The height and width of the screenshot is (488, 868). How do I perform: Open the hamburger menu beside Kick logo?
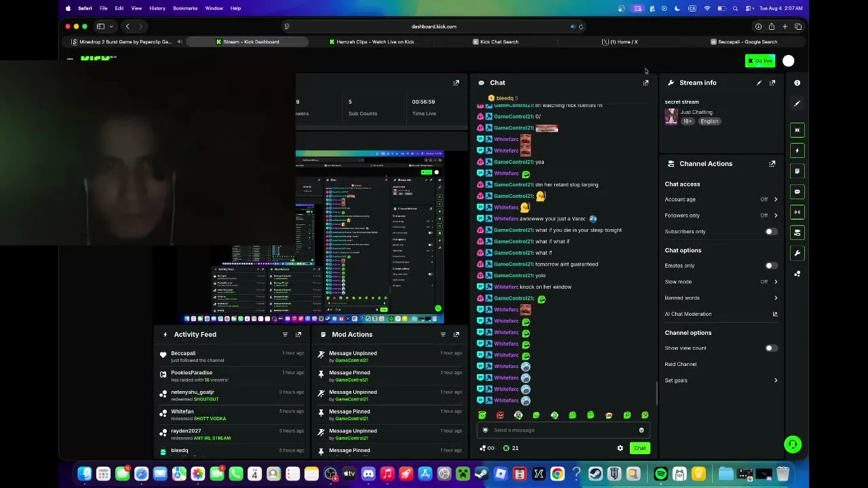point(70,60)
